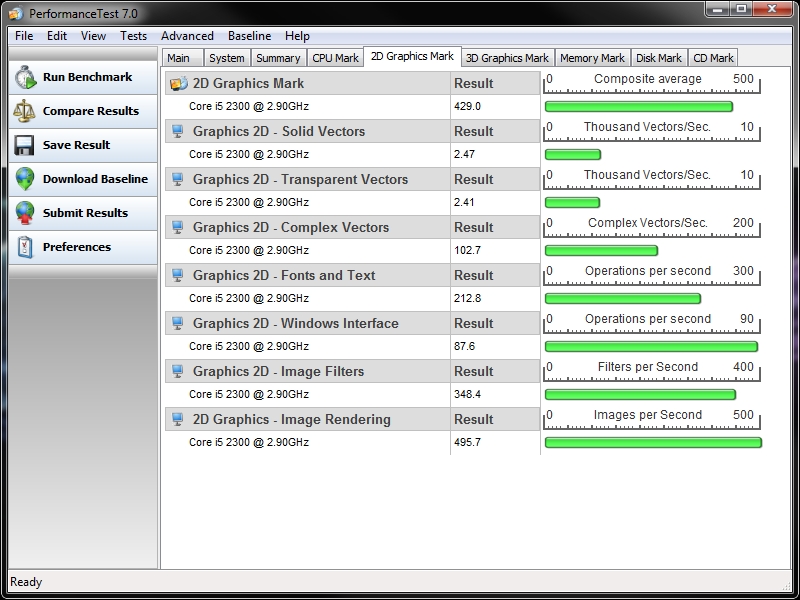Click the Ready status bar text

pyautogui.click(x=26, y=582)
